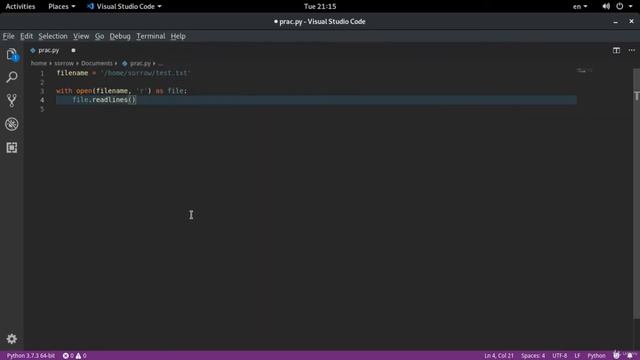
Task: Click the Documents breadcrumb segment
Action: click(97, 63)
